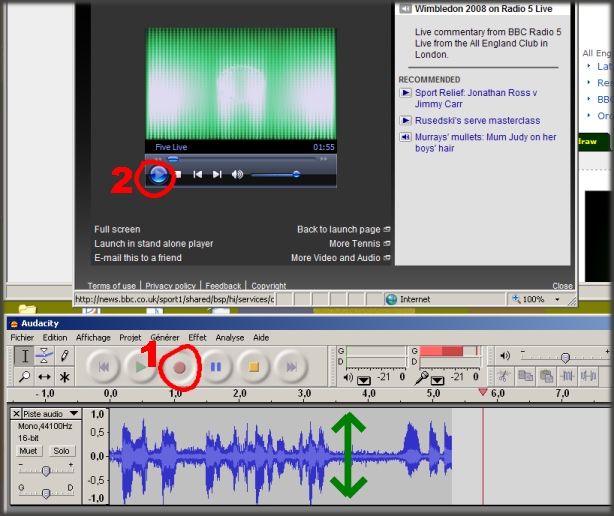Screen dimensions: 614x516
Task: Toggle the media player mute speaker icon
Action: [237, 174]
